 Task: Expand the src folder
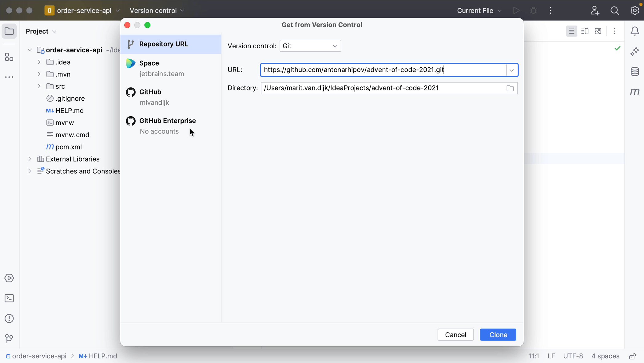(x=39, y=86)
